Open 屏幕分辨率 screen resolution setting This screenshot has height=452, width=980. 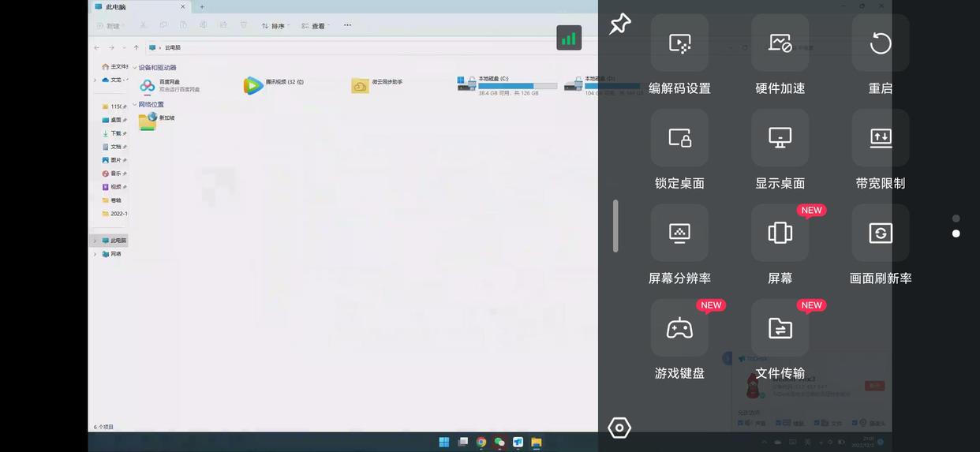click(679, 233)
